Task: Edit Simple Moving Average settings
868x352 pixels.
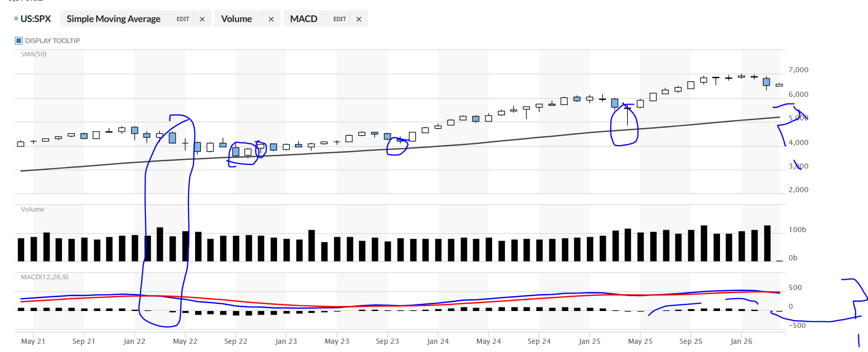Action: point(183,19)
